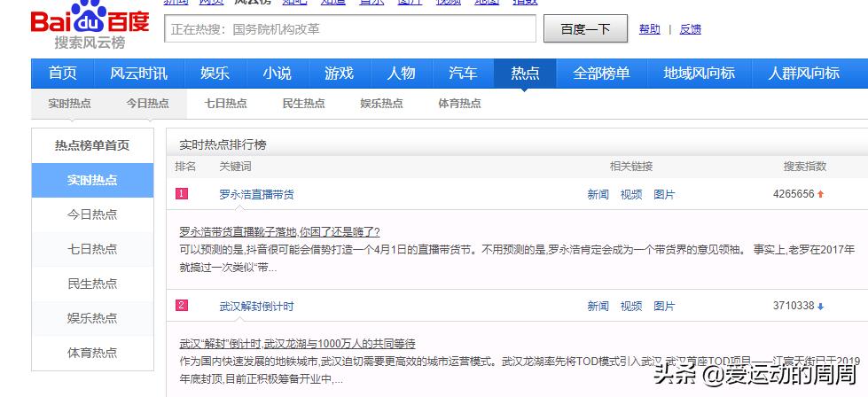Select 娱乐热点 in the horizontal sub-navigation
This screenshot has height=397, width=868.
(x=381, y=104)
